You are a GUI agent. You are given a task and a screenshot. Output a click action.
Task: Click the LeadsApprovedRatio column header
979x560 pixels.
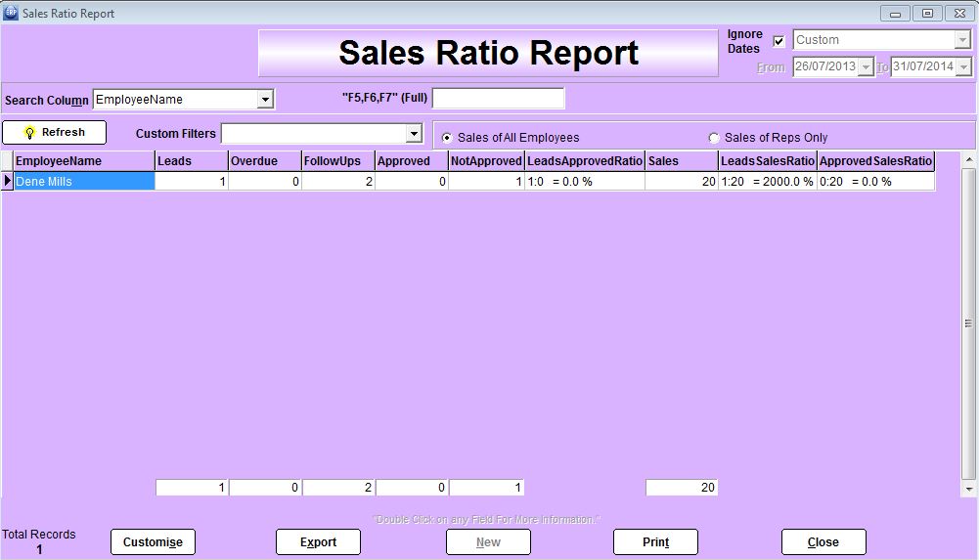click(584, 161)
